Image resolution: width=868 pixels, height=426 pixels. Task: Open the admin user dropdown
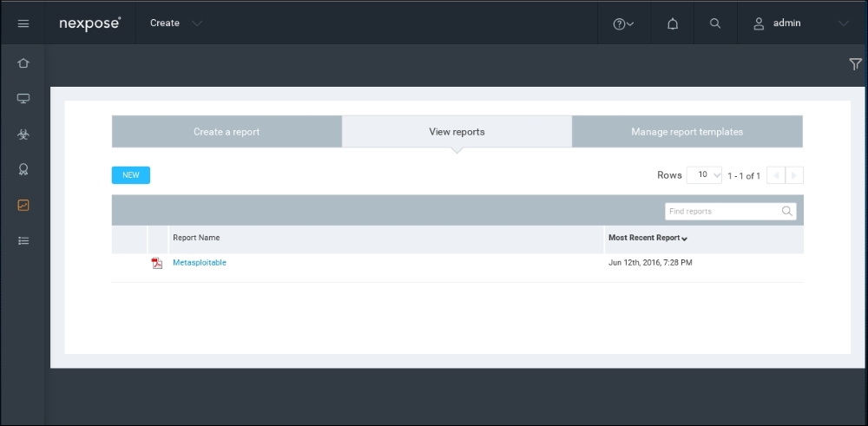[801, 23]
